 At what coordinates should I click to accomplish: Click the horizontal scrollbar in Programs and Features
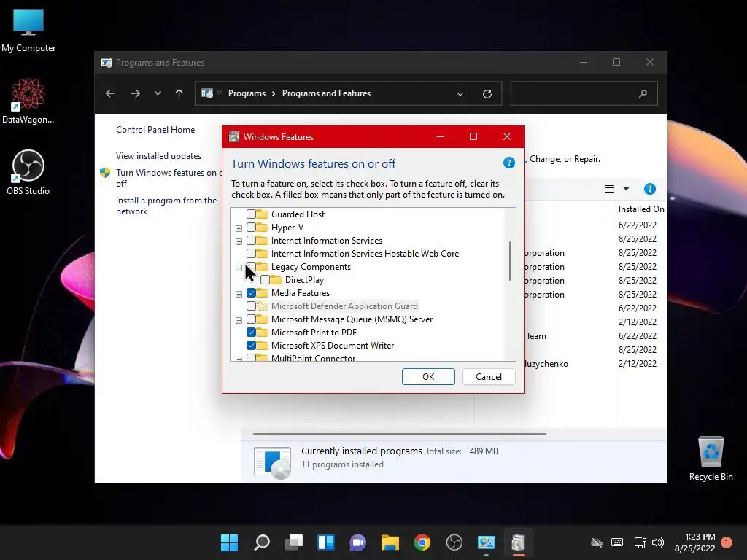pos(399,434)
